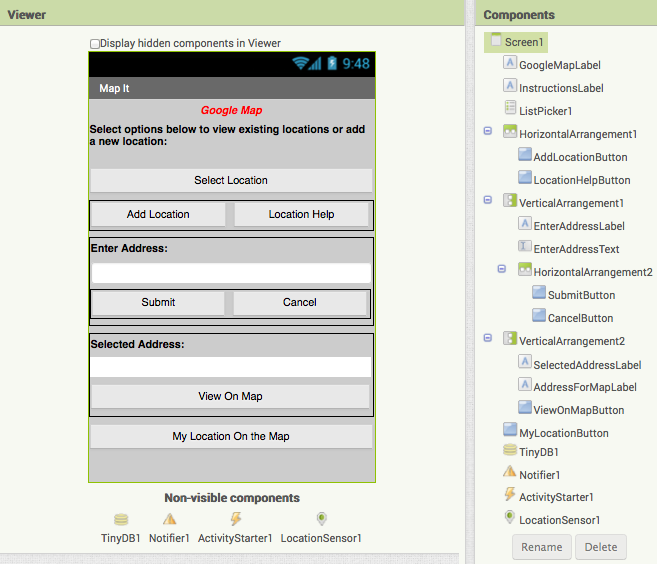Select ListPicker1 text in Components tree
Image resolution: width=657 pixels, height=564 pixels.
point(546,111)
